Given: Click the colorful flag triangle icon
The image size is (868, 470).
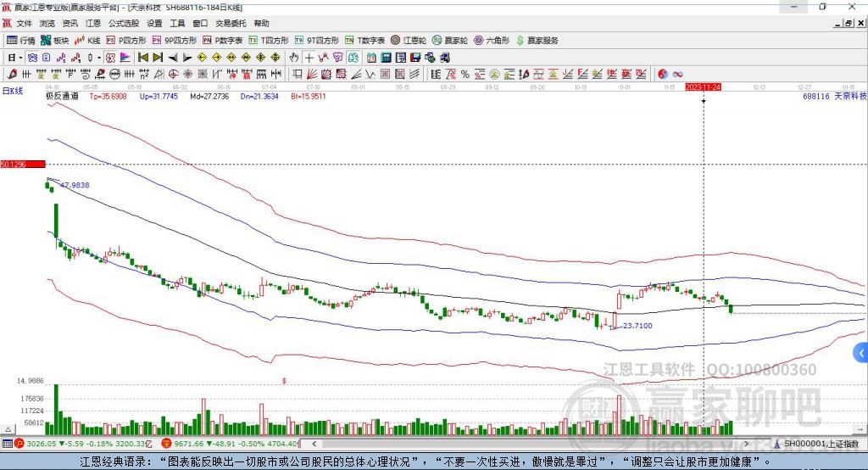Looking at the screenshot, I should point(125,58).
